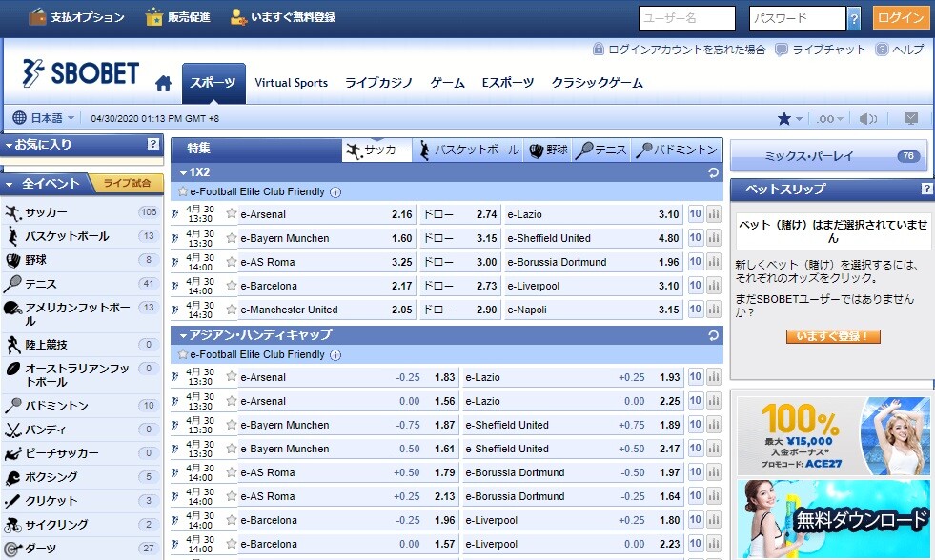The image size is (935, 560).
Task: Favorite the e-Arsenal 1X2 match star
Action: click(x=232, y=213)
